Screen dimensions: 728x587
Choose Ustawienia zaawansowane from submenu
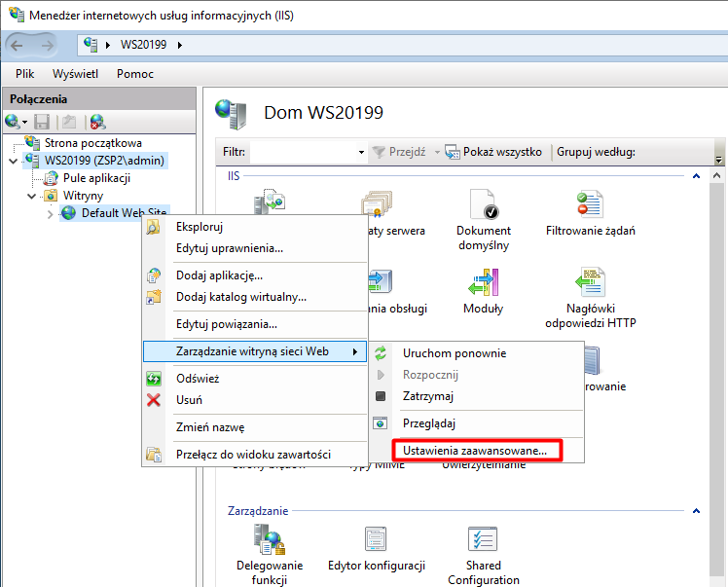475,451
